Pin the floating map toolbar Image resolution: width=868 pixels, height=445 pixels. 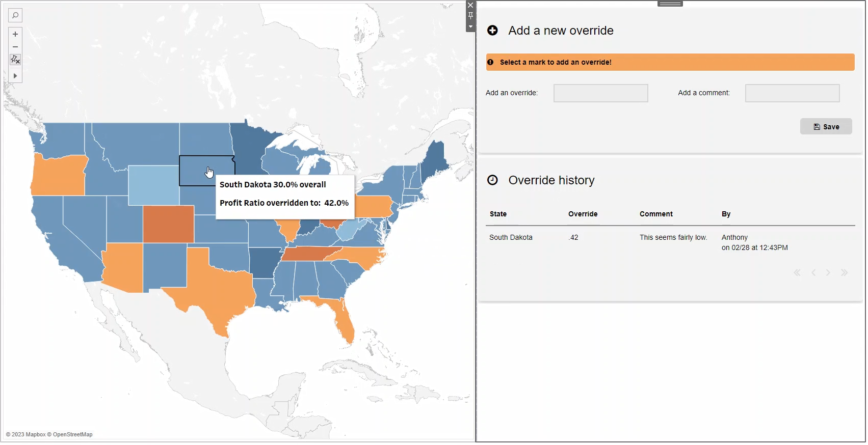[x=470, y=16]
